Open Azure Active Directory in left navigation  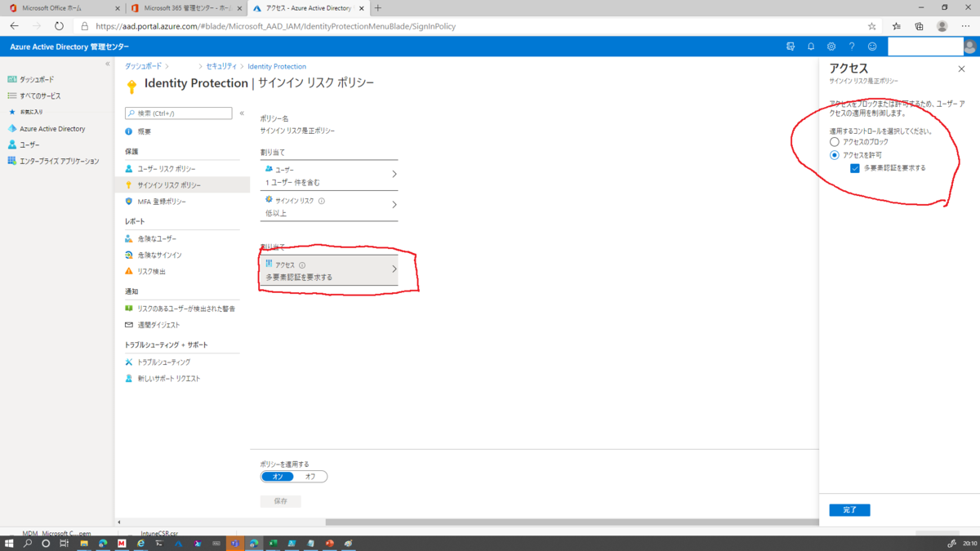(52, 128)
